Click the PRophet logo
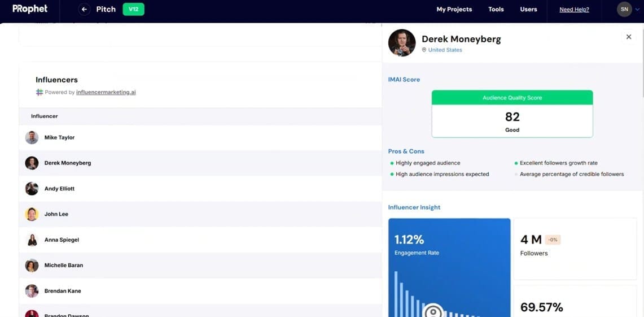 [30, 8]
